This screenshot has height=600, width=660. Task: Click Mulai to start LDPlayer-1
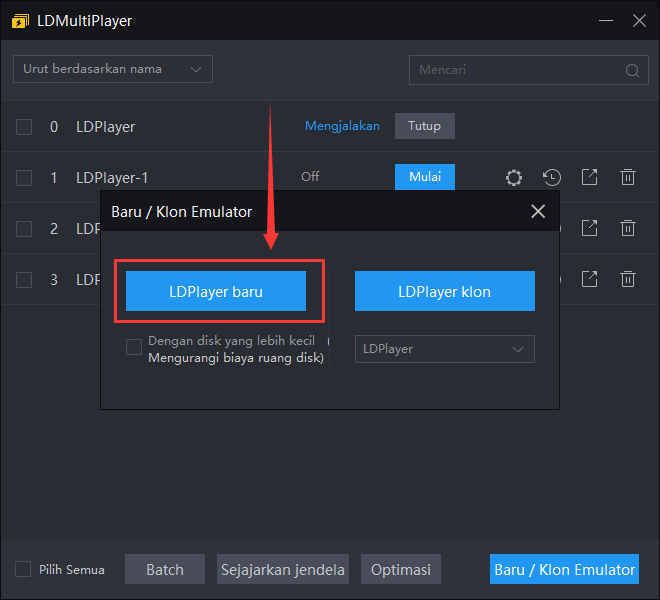424,177
